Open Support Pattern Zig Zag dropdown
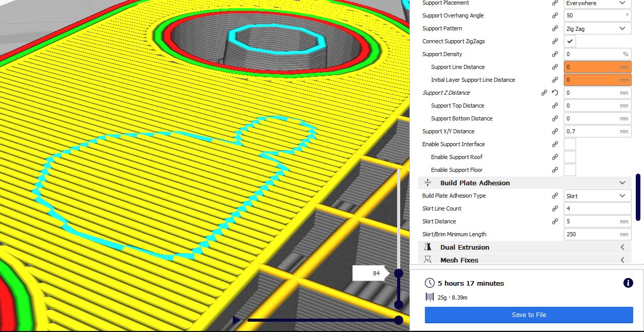 coord(598,28)
